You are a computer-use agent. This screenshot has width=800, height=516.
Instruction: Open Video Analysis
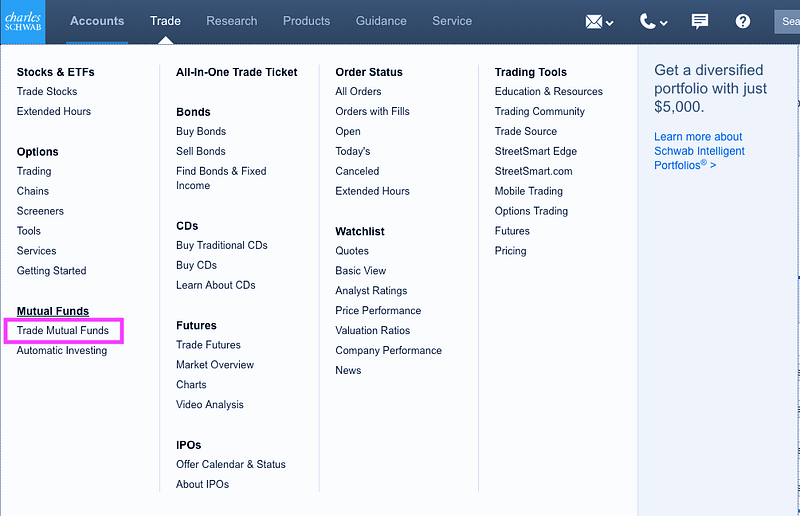click(210, 404)
